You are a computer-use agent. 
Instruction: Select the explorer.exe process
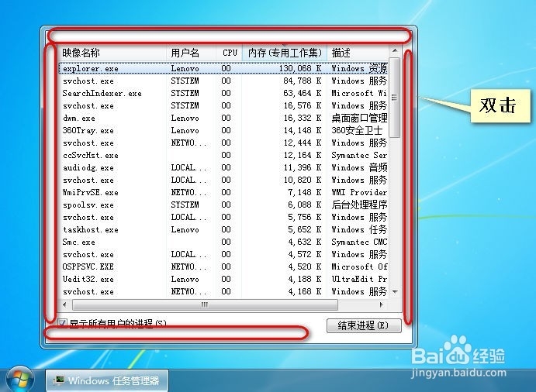[x=223, y=68]
